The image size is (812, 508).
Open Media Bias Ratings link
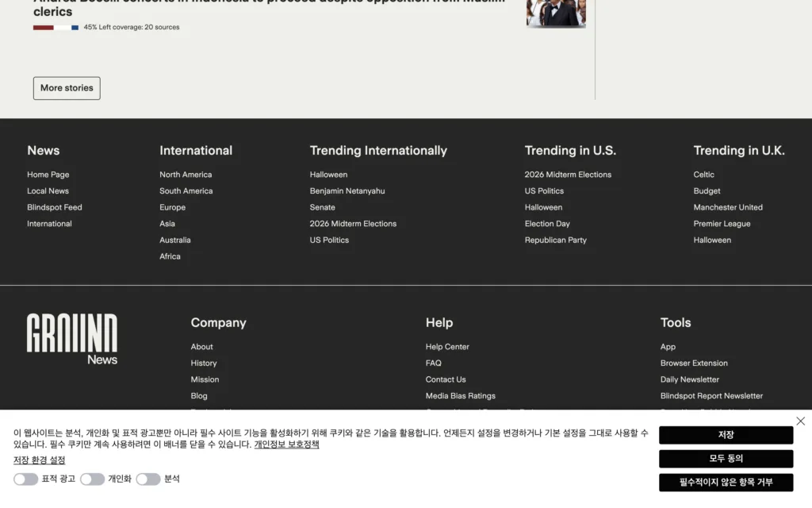(461, 395)
